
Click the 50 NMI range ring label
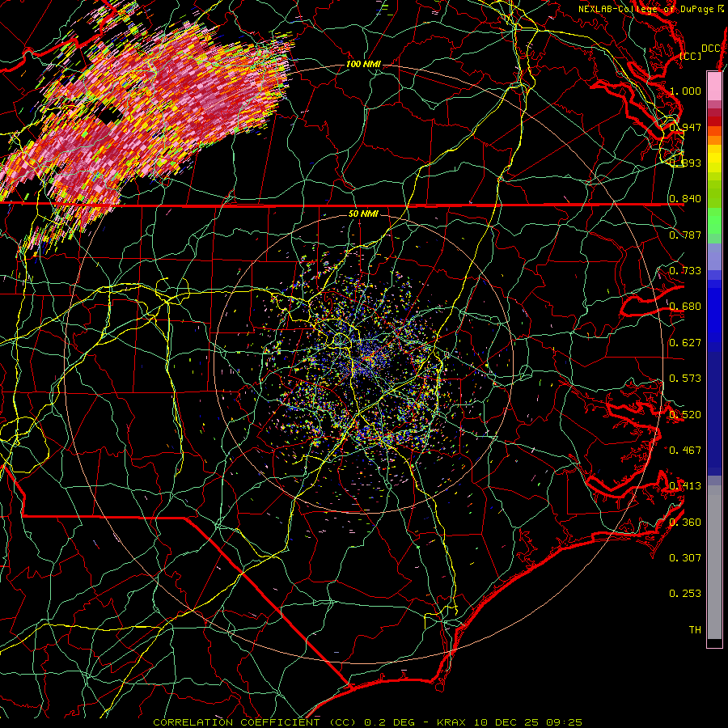point(363,214)
